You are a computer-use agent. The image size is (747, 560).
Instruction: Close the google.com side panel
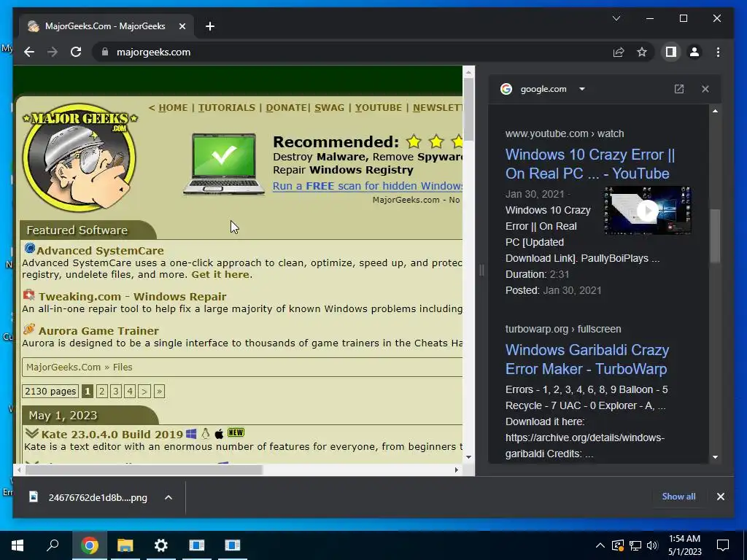(705, 89)
